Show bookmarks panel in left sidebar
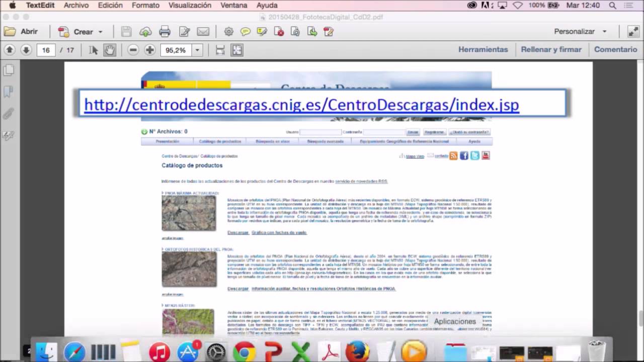The height and width of the screenshot is (362, 644). [x=9, y=92]
